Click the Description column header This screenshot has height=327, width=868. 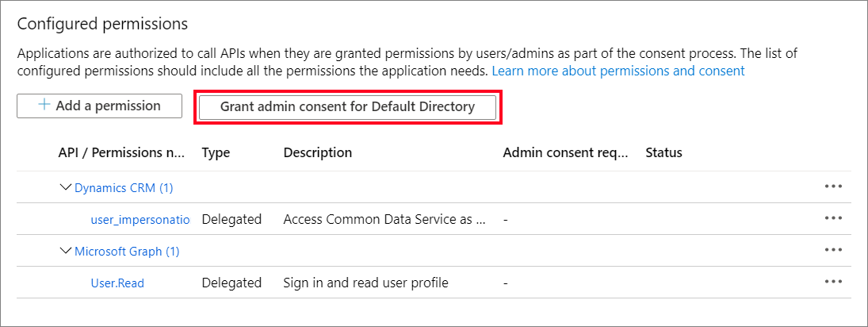317,152
